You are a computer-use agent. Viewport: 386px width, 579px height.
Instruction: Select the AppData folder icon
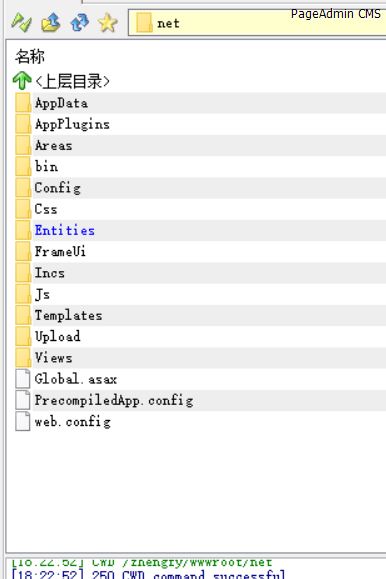click(23, 103)
